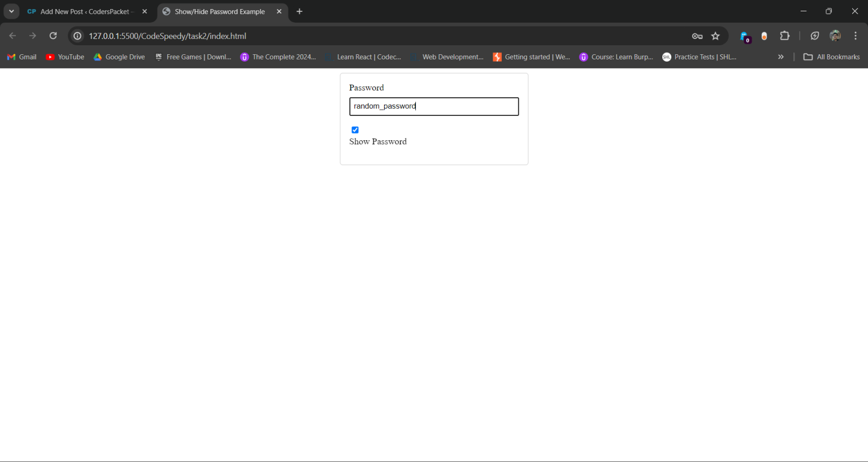Image resolution: width=868 pixels, height=462 pixels.
Task: Click the site info icon in address bar
Action: [76, 36]
